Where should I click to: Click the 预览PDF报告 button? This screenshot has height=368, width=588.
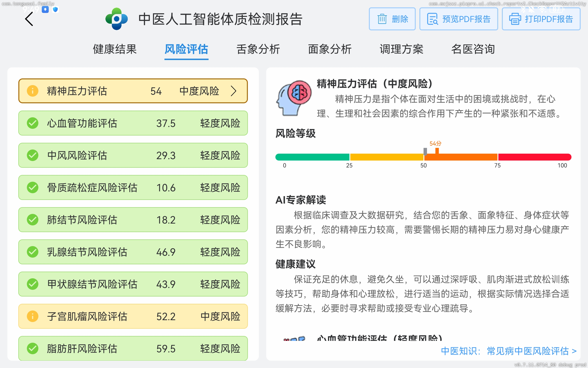point(458,19)
